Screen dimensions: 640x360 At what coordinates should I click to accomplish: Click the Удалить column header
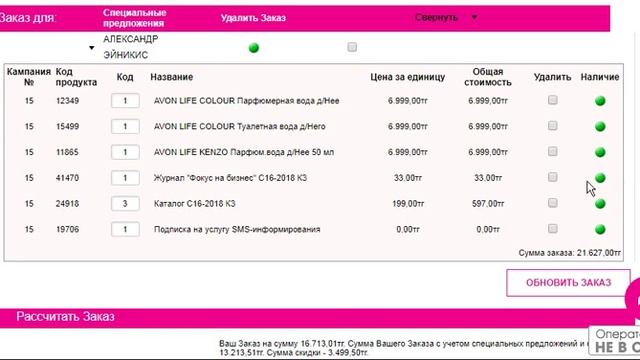coord(552,77)
